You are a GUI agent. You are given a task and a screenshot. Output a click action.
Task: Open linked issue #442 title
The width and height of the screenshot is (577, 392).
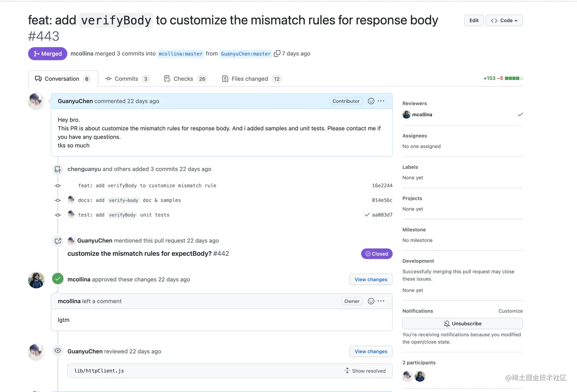point(139,254)
